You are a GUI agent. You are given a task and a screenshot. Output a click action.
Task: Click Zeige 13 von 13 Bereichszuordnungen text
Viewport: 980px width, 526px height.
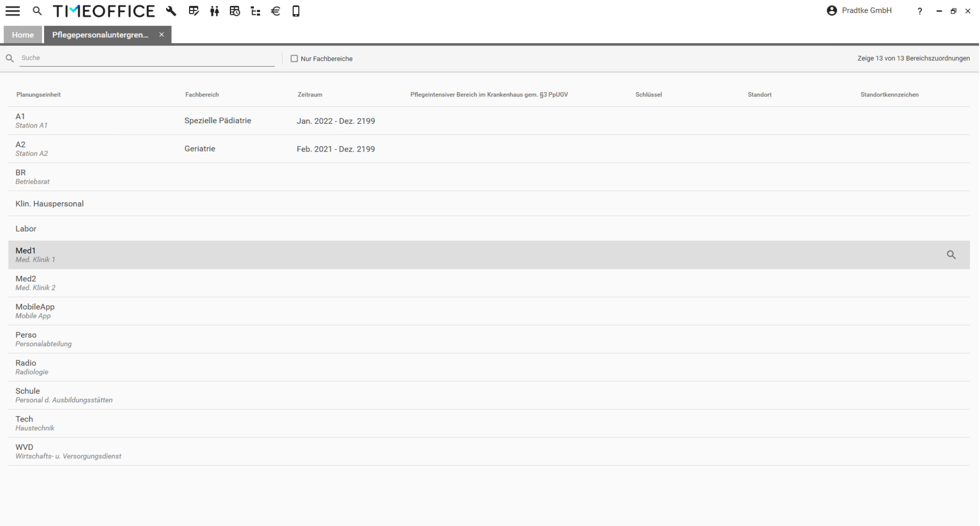coord(914,58)
